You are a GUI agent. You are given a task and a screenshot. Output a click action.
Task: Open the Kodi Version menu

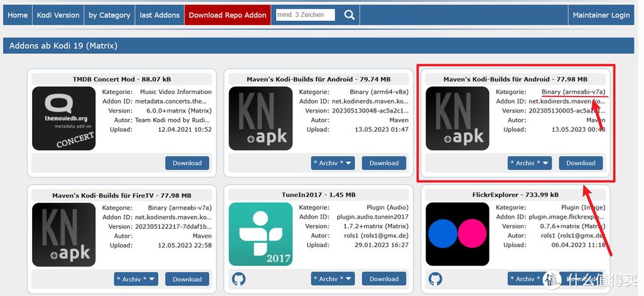[x=58, y=15]
